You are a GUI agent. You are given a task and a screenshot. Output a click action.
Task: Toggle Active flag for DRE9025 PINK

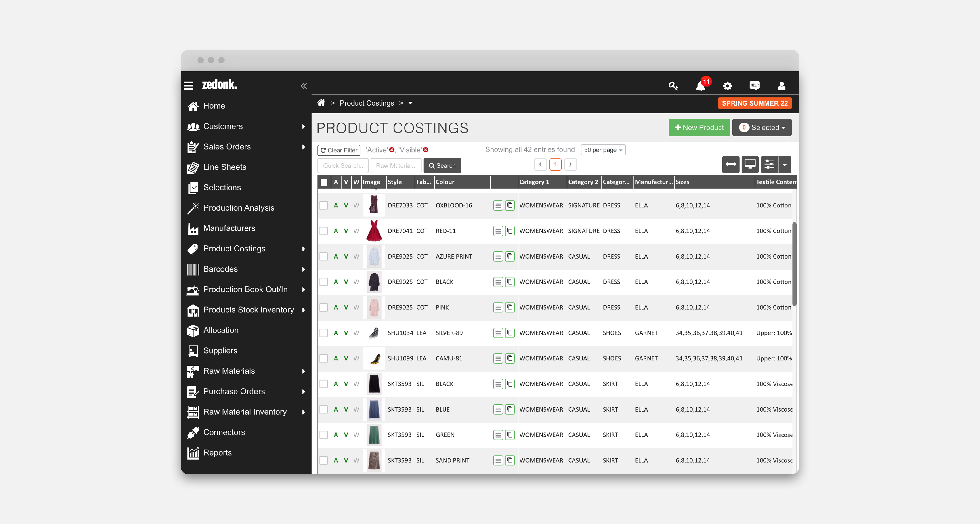point(336,308)
